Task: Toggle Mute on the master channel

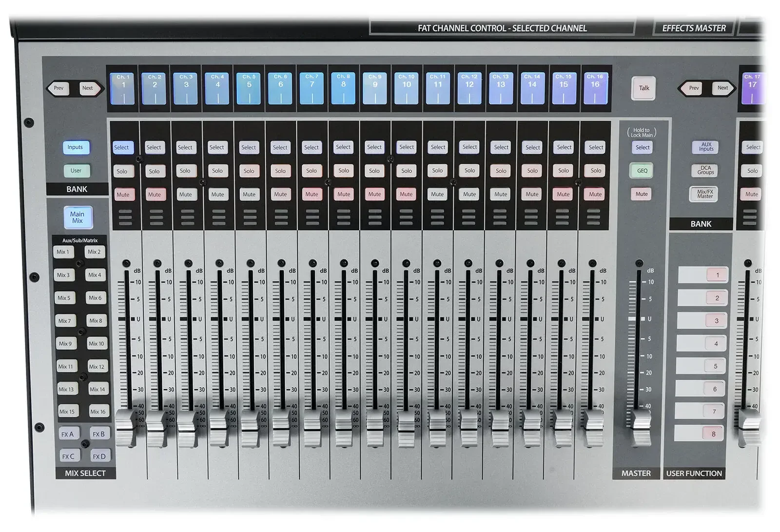Action: pos(642,194)
